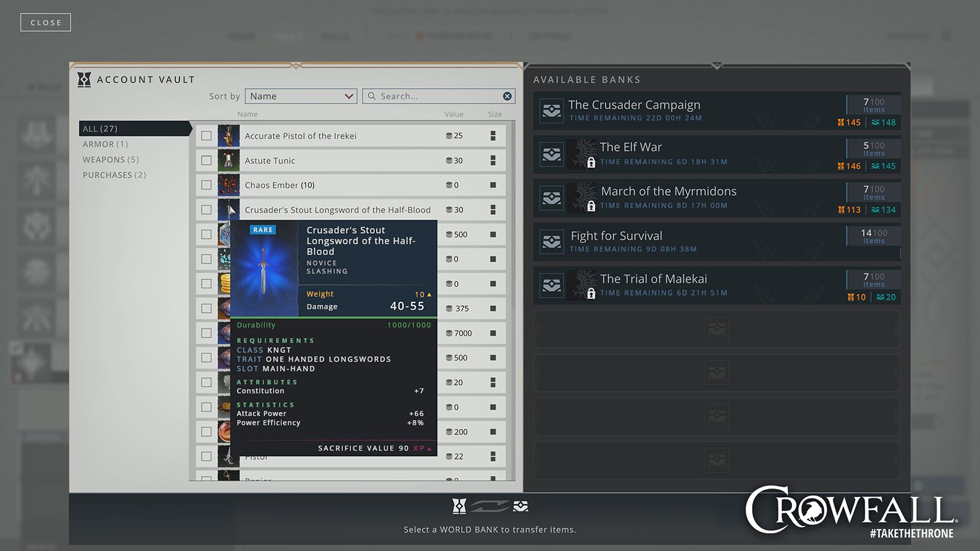Screen dimensions: 980x551
Task: Select the PURCHASES (2) category
Action: [115, 175]
